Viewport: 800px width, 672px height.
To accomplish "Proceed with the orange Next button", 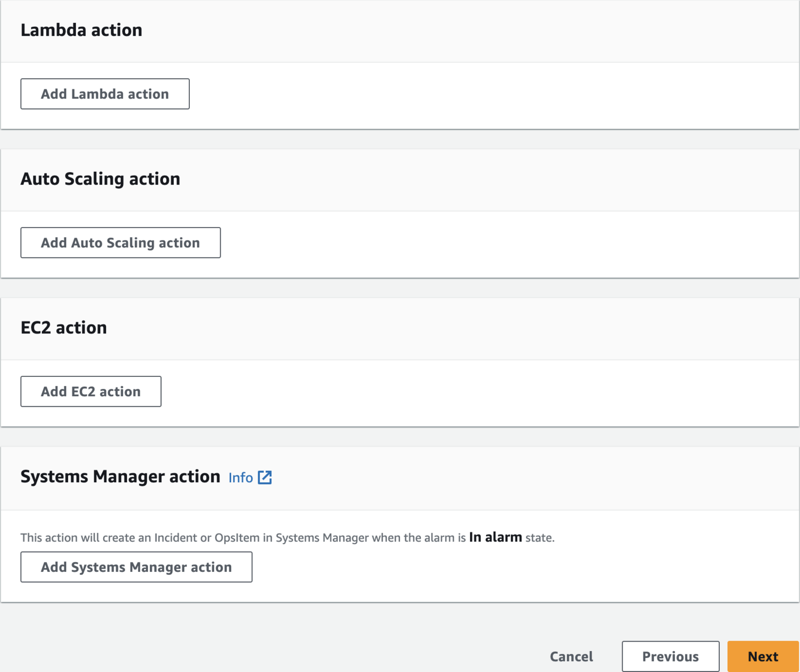I will pos(763,657).
